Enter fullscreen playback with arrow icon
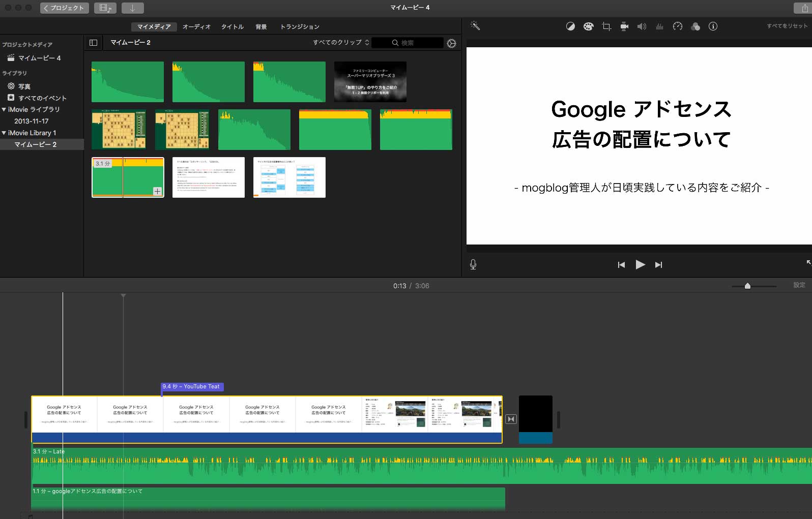 point(808,263)
